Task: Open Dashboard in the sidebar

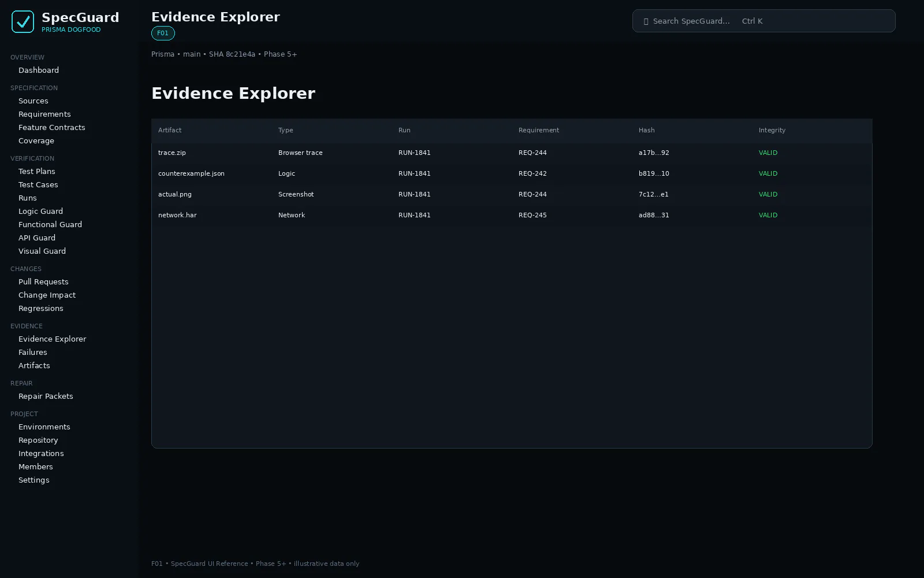Action: click(x=39, y=70)
